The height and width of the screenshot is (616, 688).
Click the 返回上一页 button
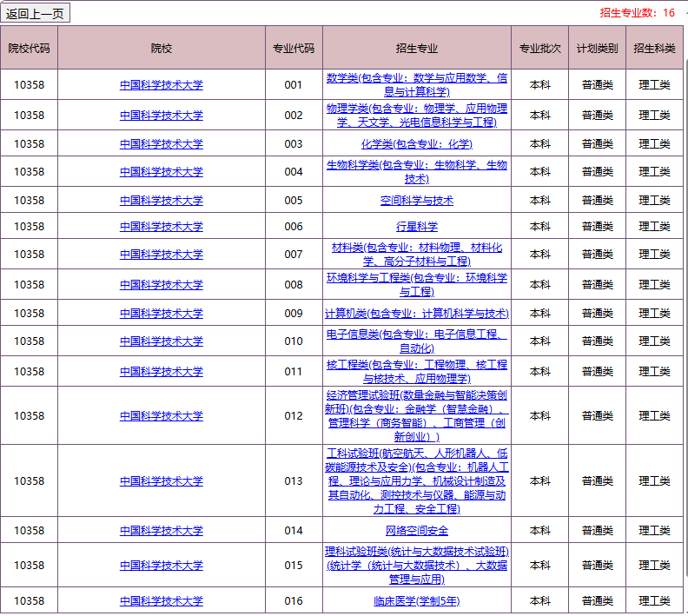pos(36,12)
